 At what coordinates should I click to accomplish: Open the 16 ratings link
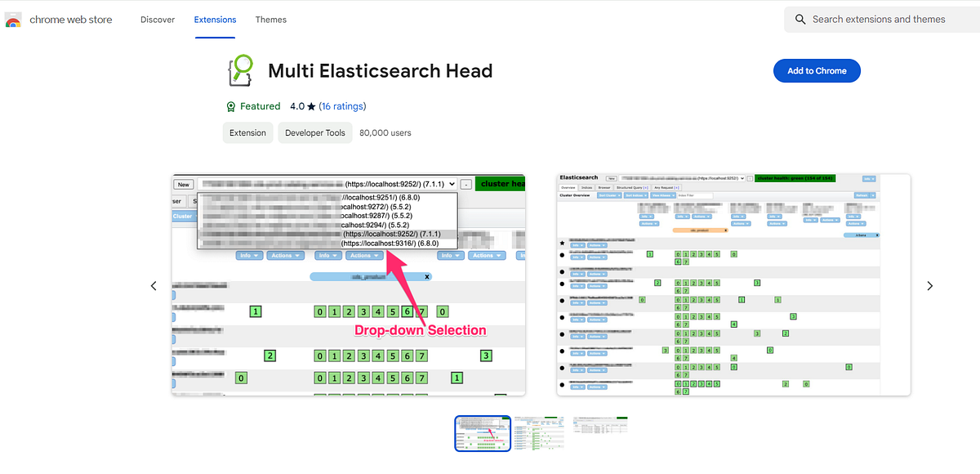[x=342, y=106]
